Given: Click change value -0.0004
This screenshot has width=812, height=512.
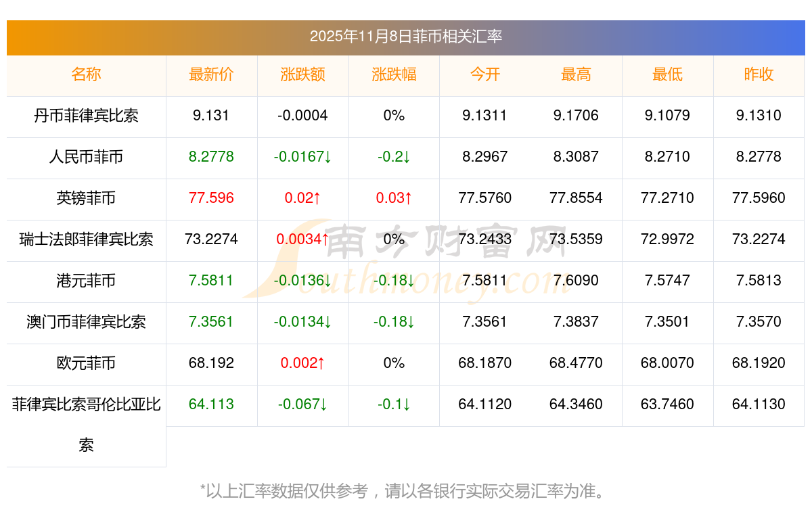Looking at the screenshot, I should coord(302,116).
